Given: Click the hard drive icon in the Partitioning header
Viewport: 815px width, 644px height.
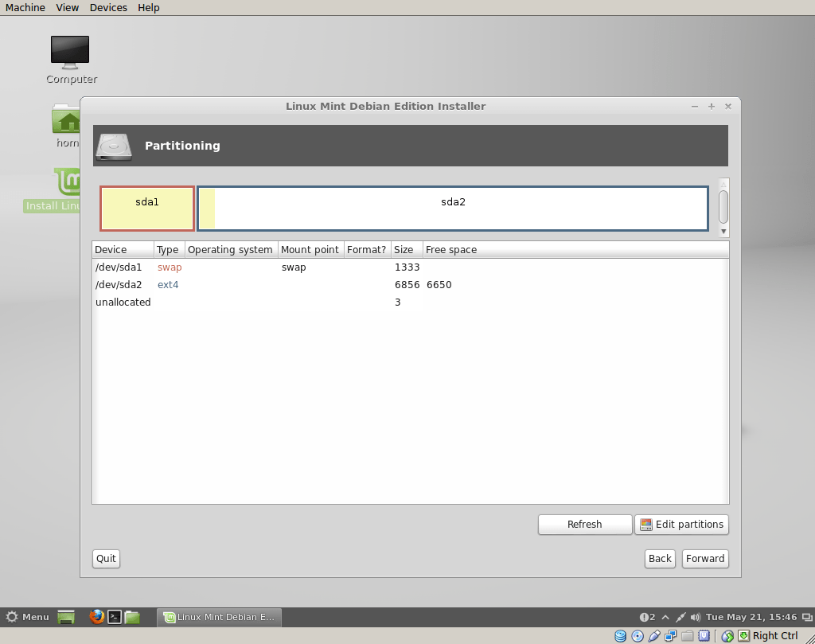Looking at the screenshot, I should click(113, 146).
